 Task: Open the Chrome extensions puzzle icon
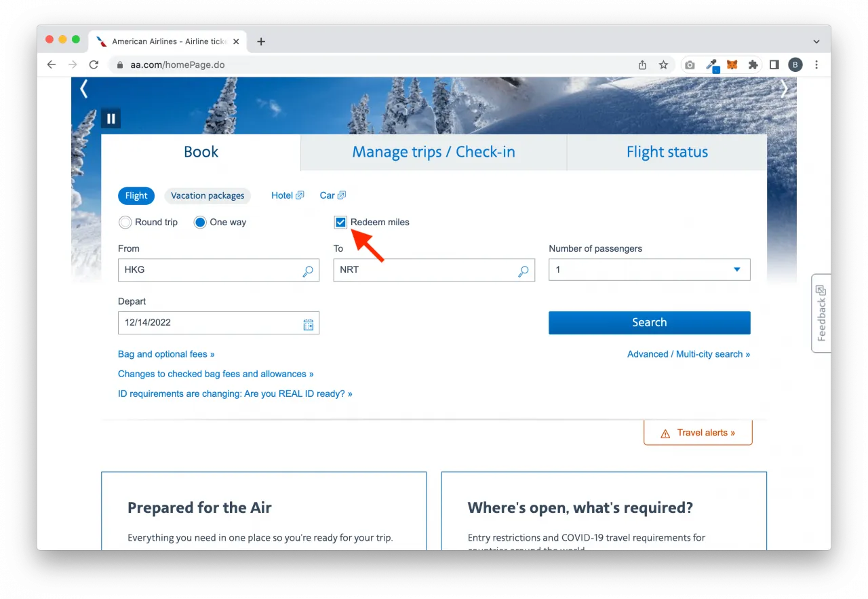click(753, 65)
